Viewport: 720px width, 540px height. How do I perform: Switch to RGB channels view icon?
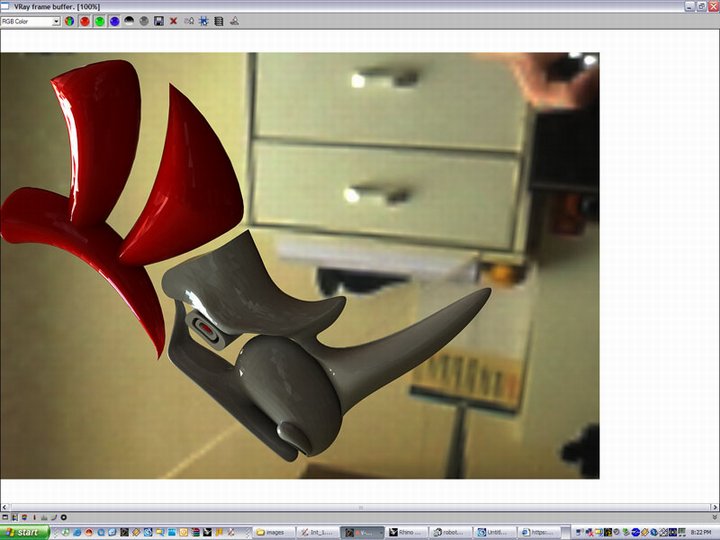pyautogui.click(x=69, y=20)
